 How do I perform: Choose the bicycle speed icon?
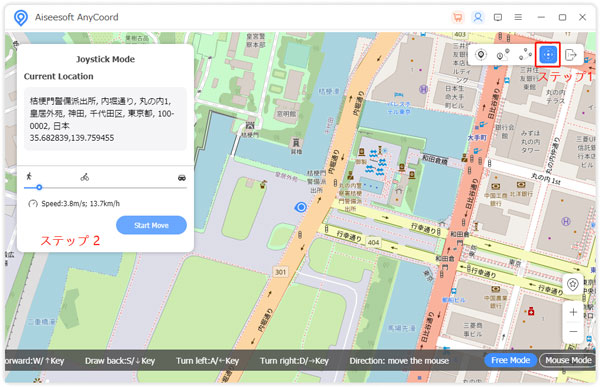[85, 177]
